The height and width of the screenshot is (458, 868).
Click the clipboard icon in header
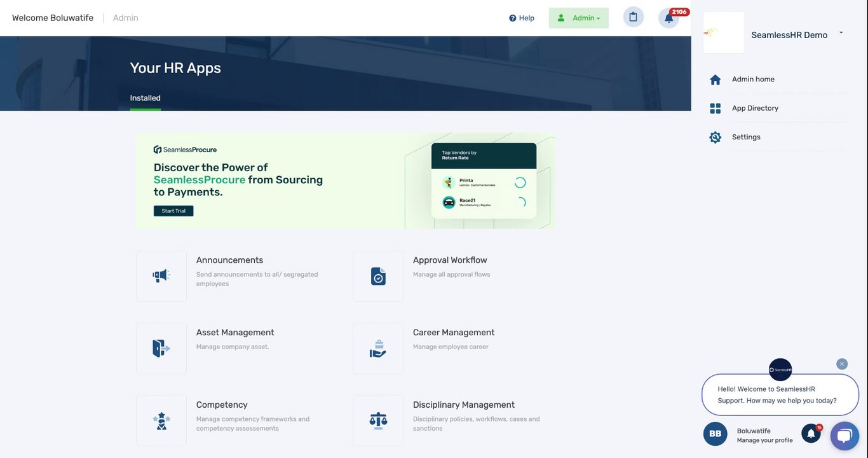(x=634, y=17)
